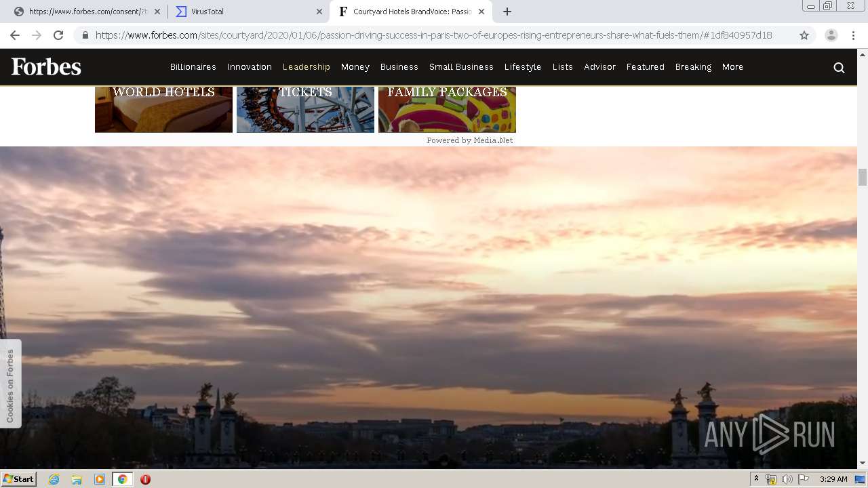Select the Courtyard Hotels BrandVoice tab
The image size is (868, 488).
(x=411, y=12)
